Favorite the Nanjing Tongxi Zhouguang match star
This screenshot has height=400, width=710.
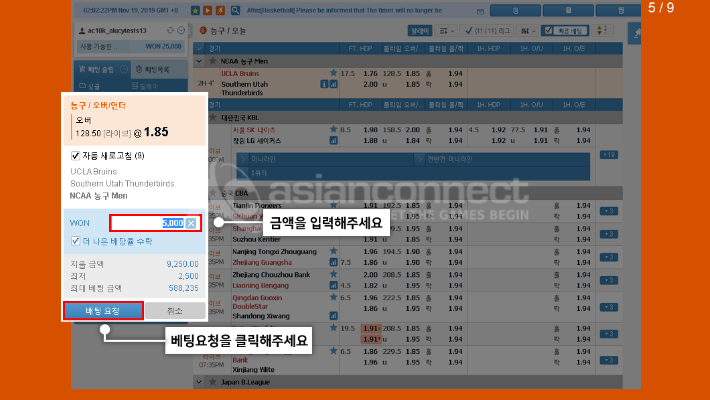(x=334, y=251)
